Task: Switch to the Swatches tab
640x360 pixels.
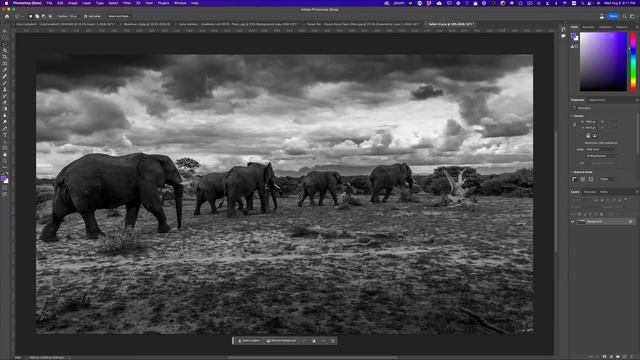Action: point(588,27)
